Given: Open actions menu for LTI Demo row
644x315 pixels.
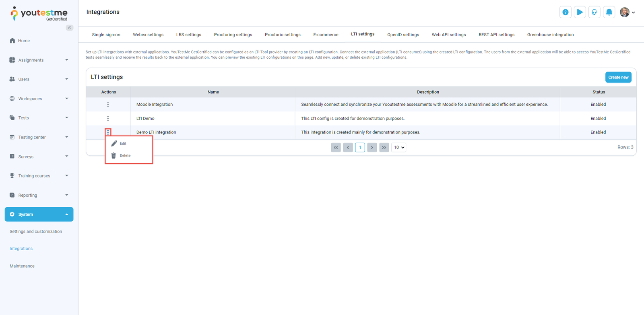Looking at the screenshot, I should [x=108, y=119].
